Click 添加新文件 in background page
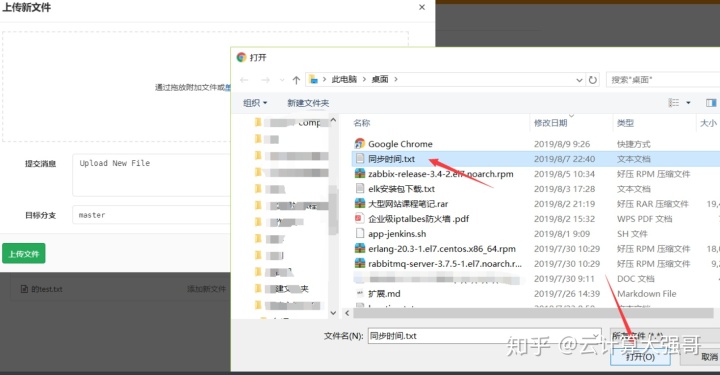Image resolution: width=720 pixels, height=375 pixels. [x=207, y=289]
